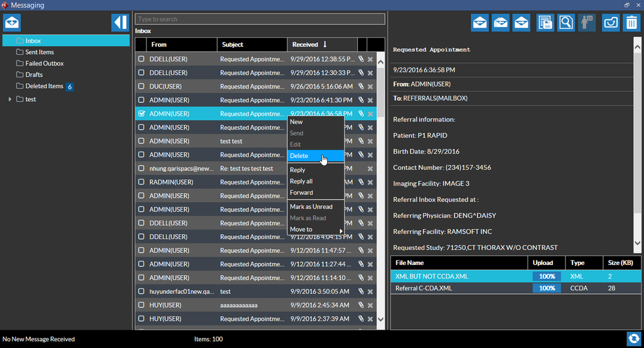Click the new message envelope icon

(x=12, y=23)
